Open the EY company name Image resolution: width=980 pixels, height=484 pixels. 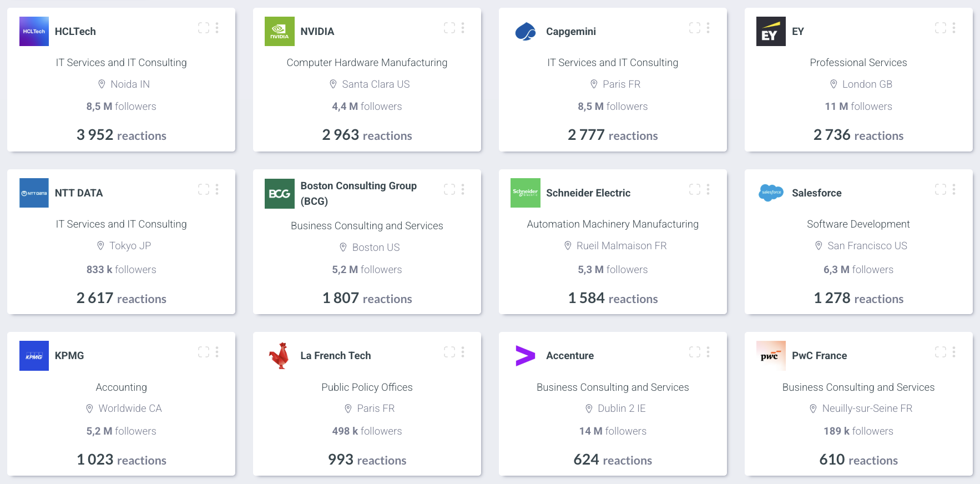[x=798, y=32]
